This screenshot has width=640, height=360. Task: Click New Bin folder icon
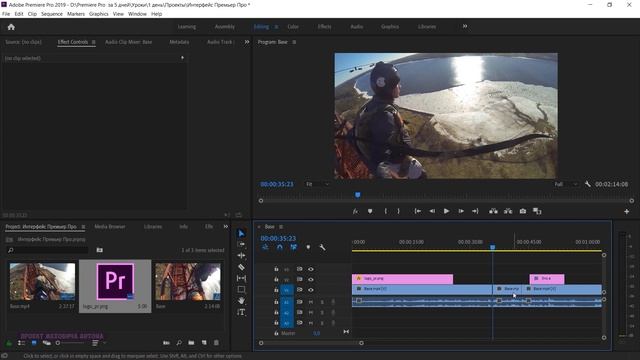pyautogui.click(x=191, y=343)
